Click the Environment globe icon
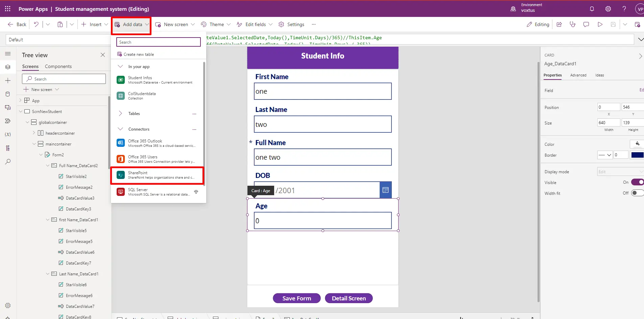Image resolution: width=644 pixels, height=319 pixels. tap(513, 9)
